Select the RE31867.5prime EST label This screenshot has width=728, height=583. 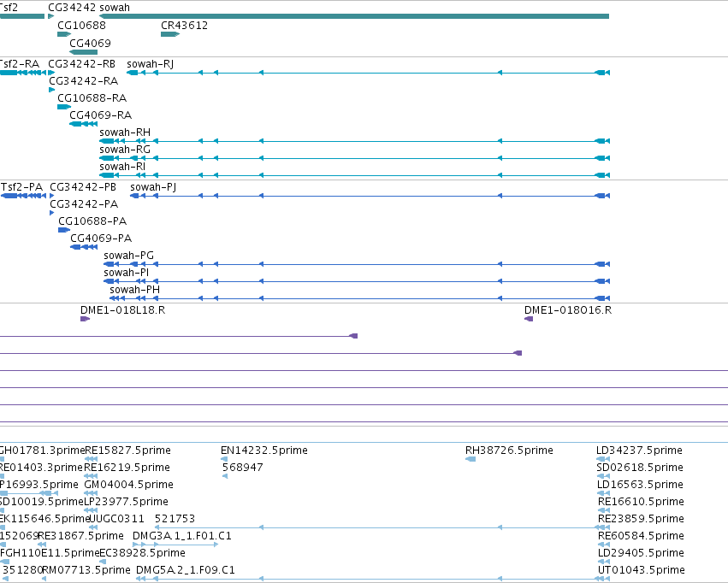point(80,536)
